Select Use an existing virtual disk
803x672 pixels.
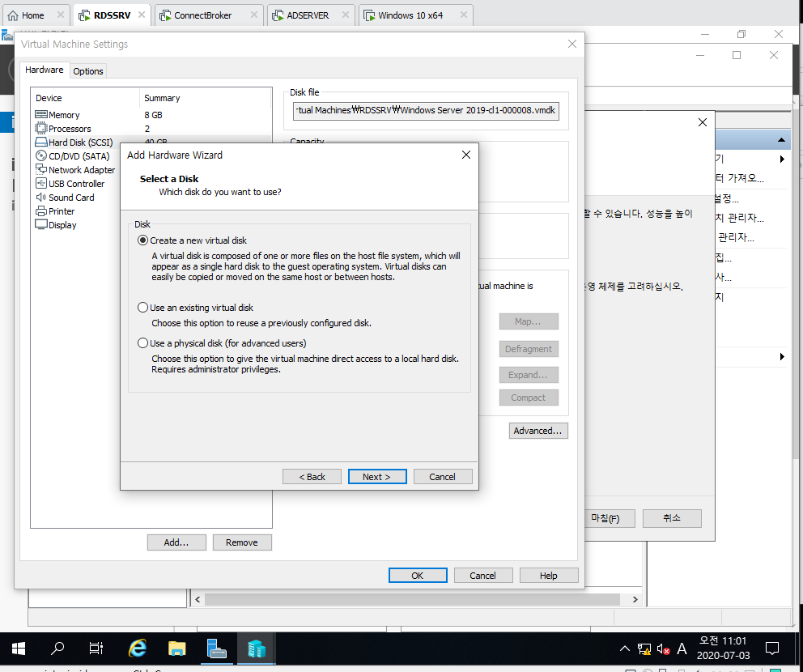[143, 308]
